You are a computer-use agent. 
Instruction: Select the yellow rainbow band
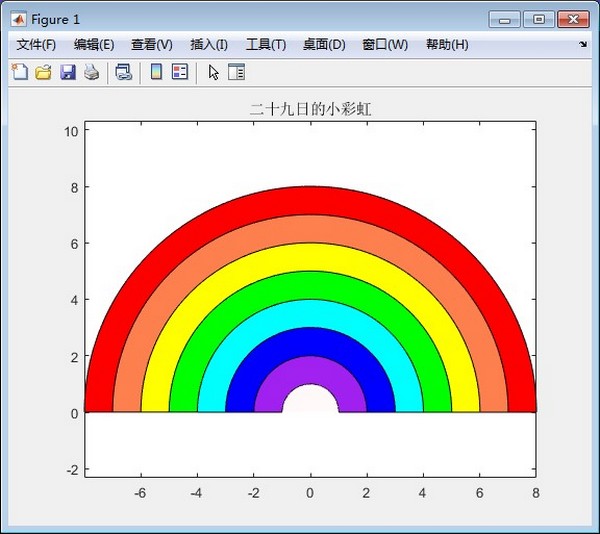[x=310, y=257]
